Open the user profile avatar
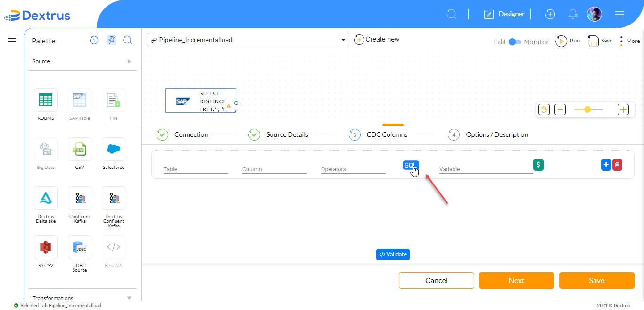This screenshot has width=644, height=310. 594,14
